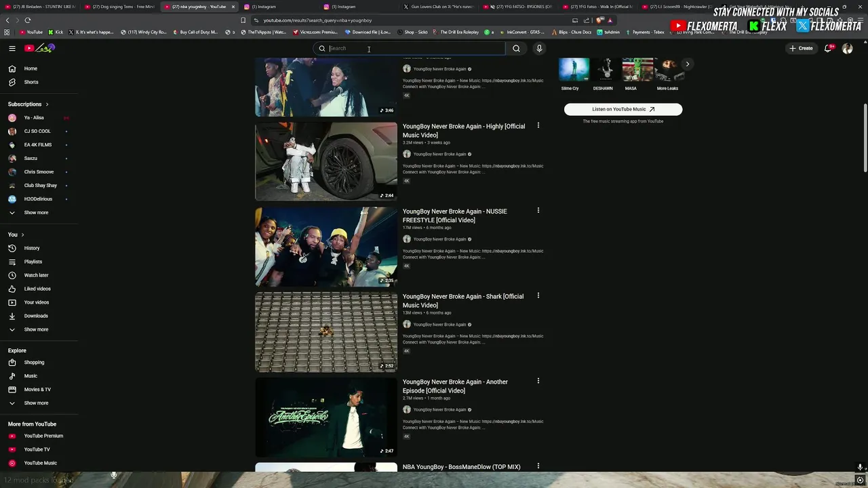Screen dimensions: 868x488
Task: Open Liked videos in the sidebar
Action: pyautogui.click(x=39, y=289)
